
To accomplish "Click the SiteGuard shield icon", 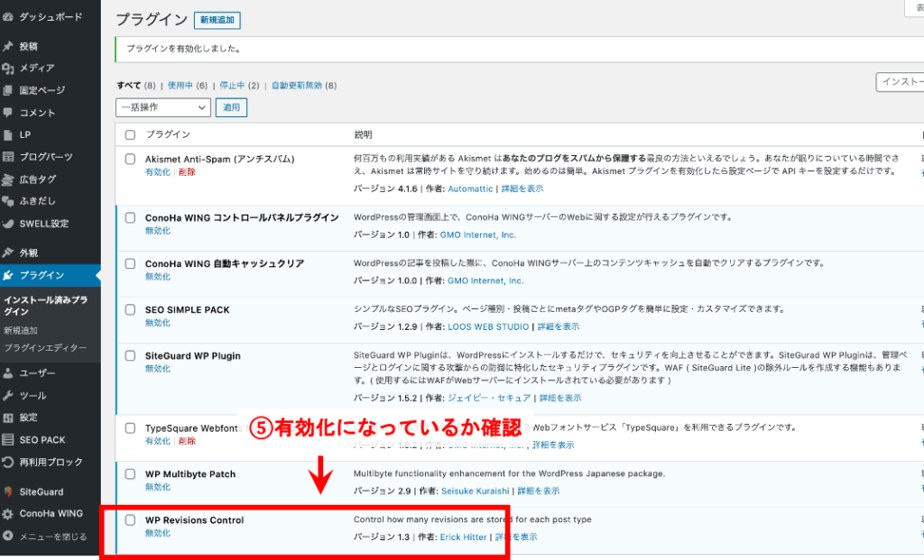I will [x=7, y=491].
